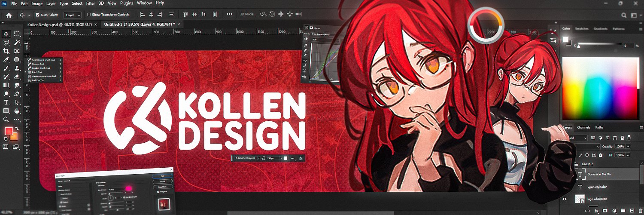Click the trash icon in the Layers panel
Viewport: 644px width, 215px height.
[x=641, y=211]
